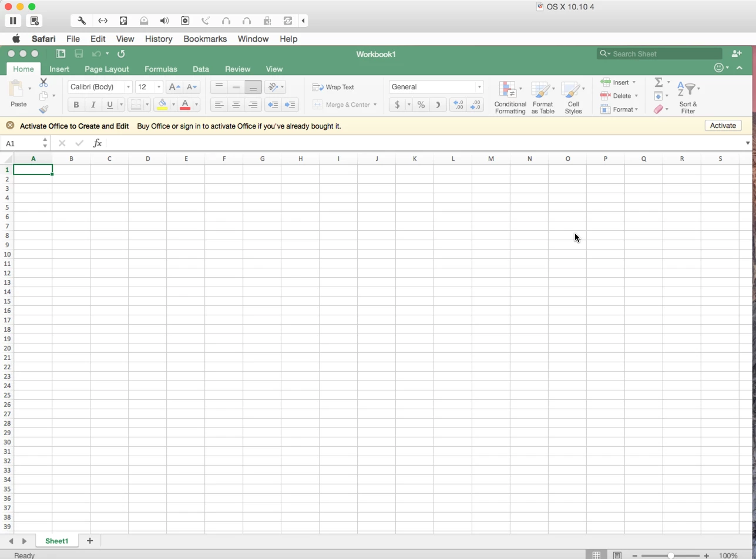Open Cell Styles gallery

573,97
